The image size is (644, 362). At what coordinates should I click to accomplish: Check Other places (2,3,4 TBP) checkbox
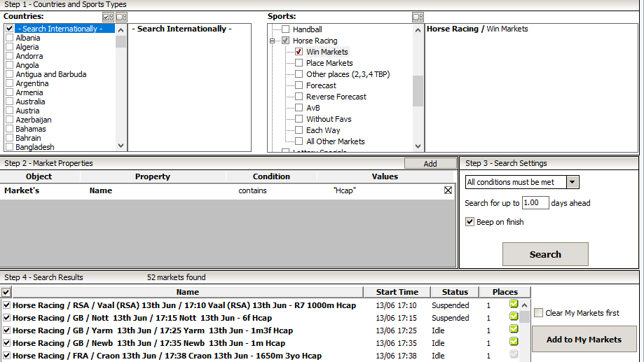(x=299, y=74)
